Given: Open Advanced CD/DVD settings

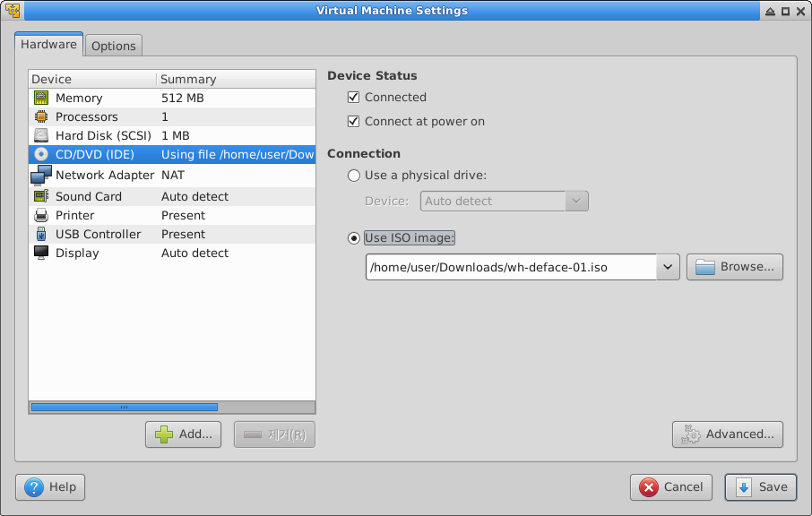Looking at the screenshot, I should tap(728, 434).
